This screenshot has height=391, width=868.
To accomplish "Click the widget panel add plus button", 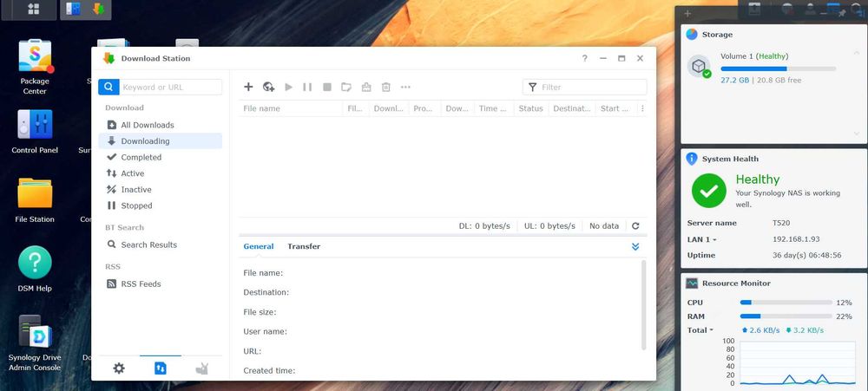I will (688, 13).
